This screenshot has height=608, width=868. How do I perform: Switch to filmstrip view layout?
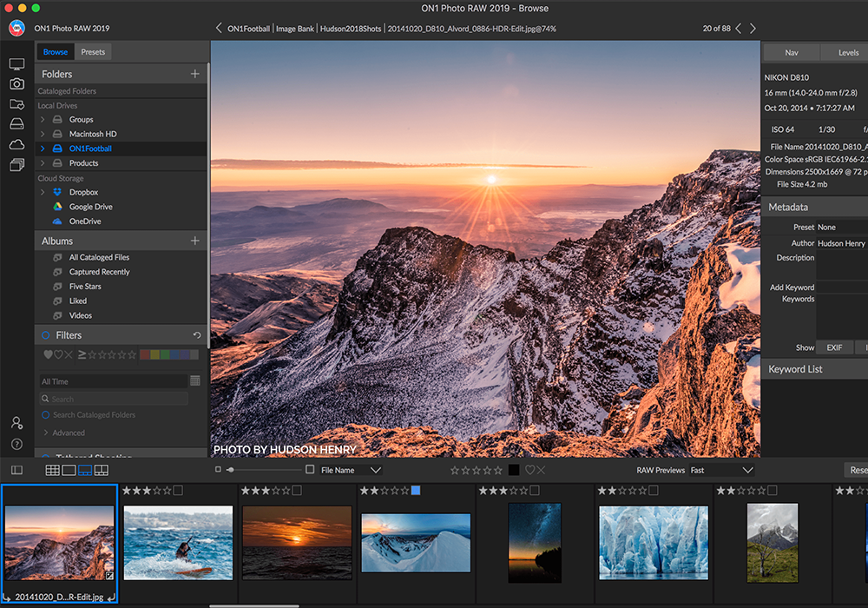click(85, 470)
